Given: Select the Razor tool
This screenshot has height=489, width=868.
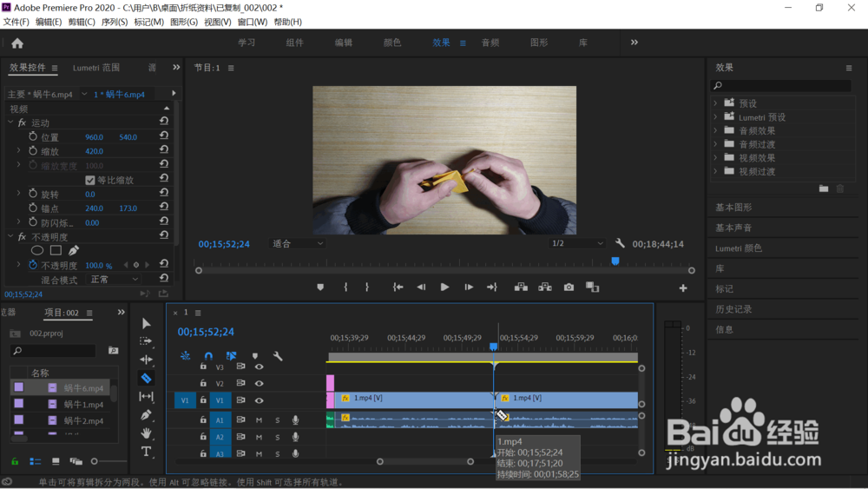Looking at the screenshot, I should tap(146, 378).
